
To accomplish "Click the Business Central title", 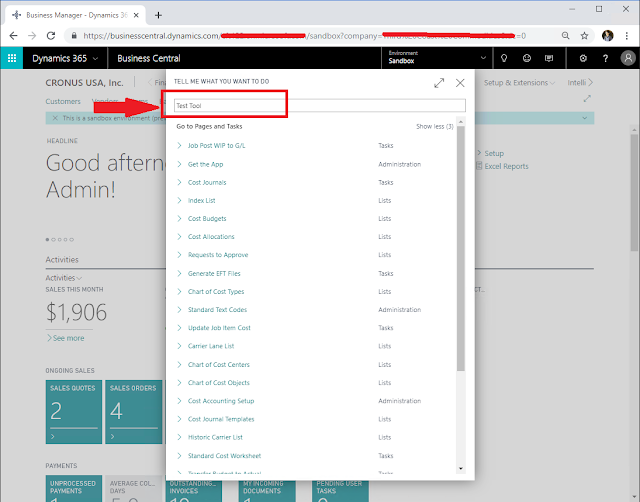I will (149, 58).
